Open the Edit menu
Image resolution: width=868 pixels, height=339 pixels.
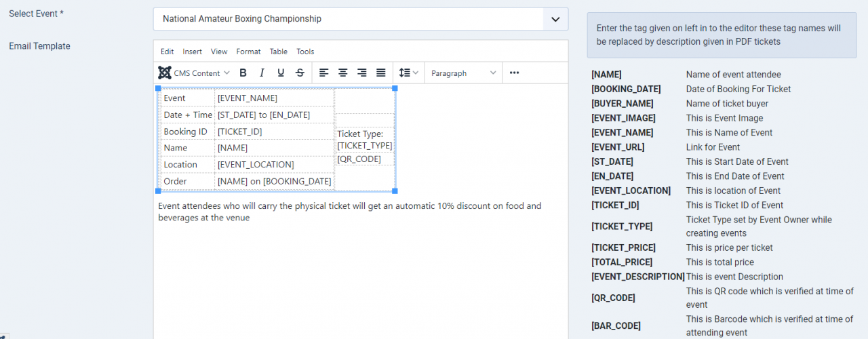(x=167, y=52)
